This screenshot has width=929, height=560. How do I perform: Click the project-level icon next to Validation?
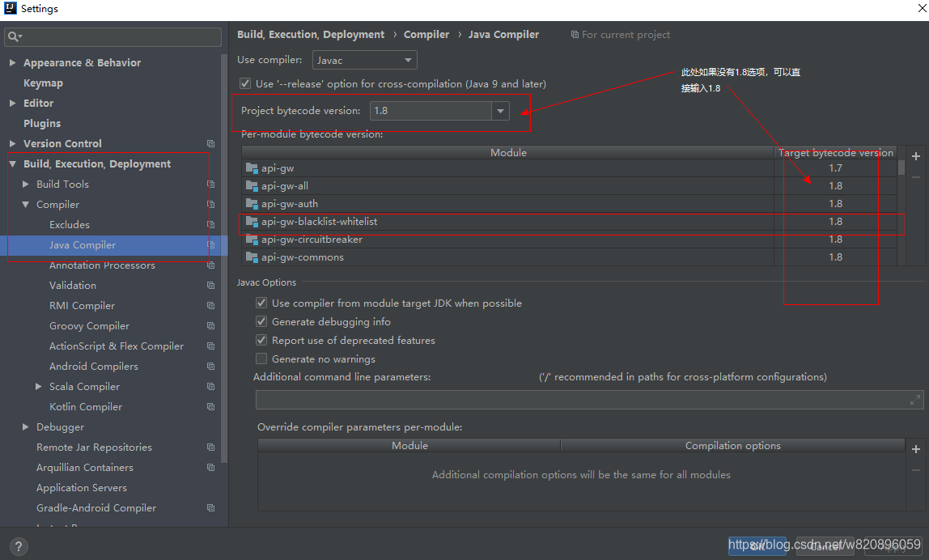pos(210,286)
